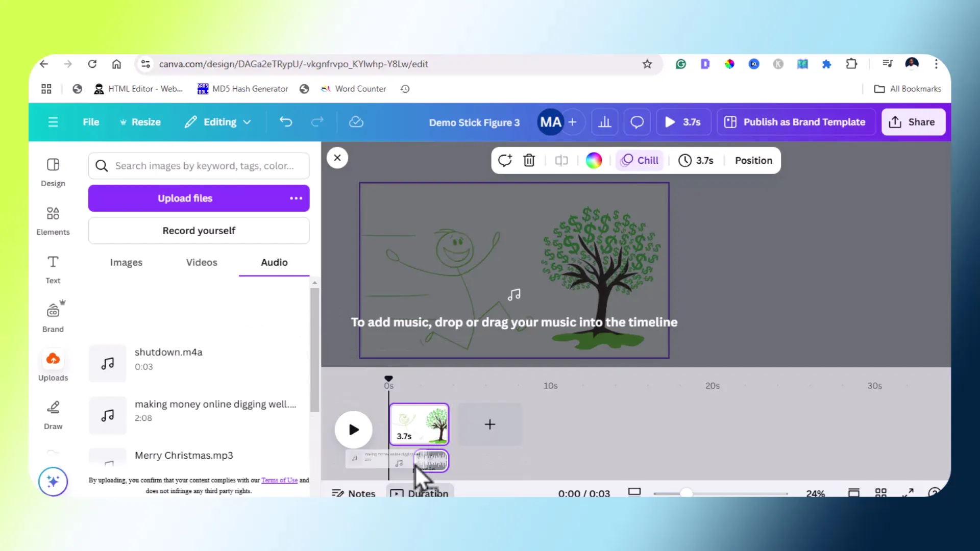Viewport: 980px width, 551px height.
Task: Toggle the Duration timeline button
Action: click(x=419, y=492)
